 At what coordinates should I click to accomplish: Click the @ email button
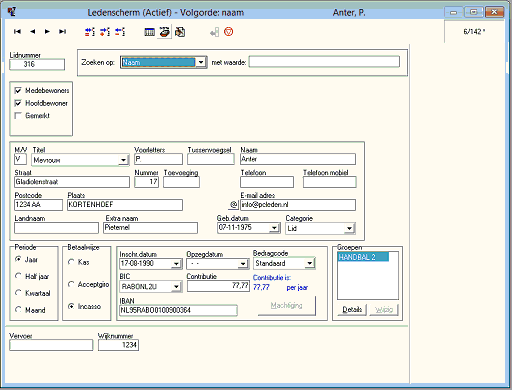(x=234, y=205)
